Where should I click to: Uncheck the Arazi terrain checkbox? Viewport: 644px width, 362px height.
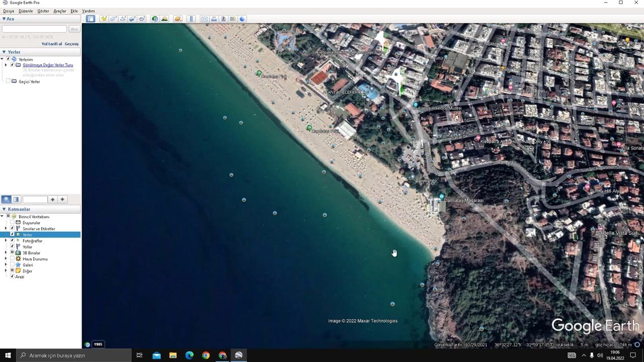(x=12, y=277)
